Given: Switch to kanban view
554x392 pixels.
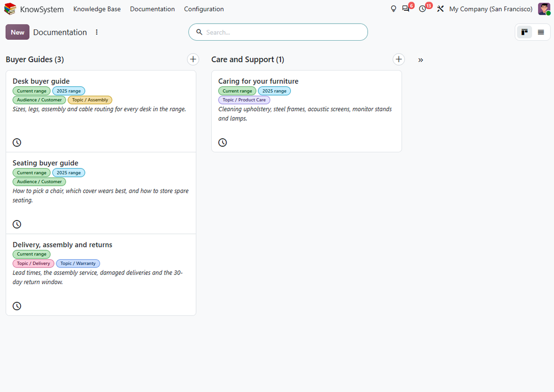Looking at the screenshot, I should 524,32.
